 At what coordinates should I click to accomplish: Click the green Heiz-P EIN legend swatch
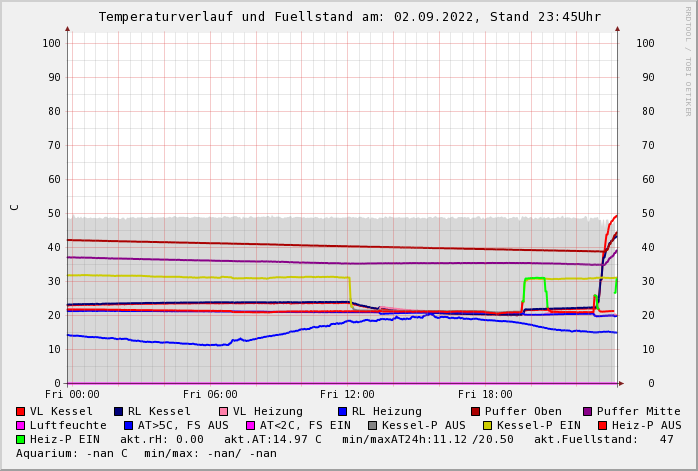[x=20, y=439]
